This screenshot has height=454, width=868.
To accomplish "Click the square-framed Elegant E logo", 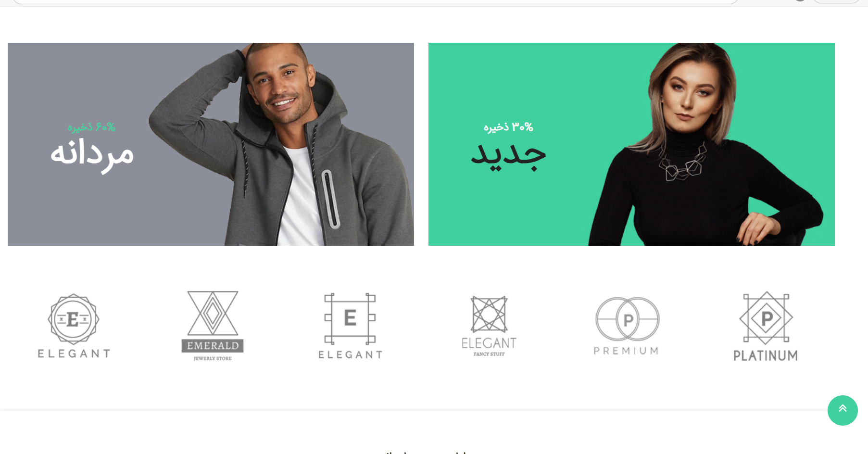I will coord(350,326).
